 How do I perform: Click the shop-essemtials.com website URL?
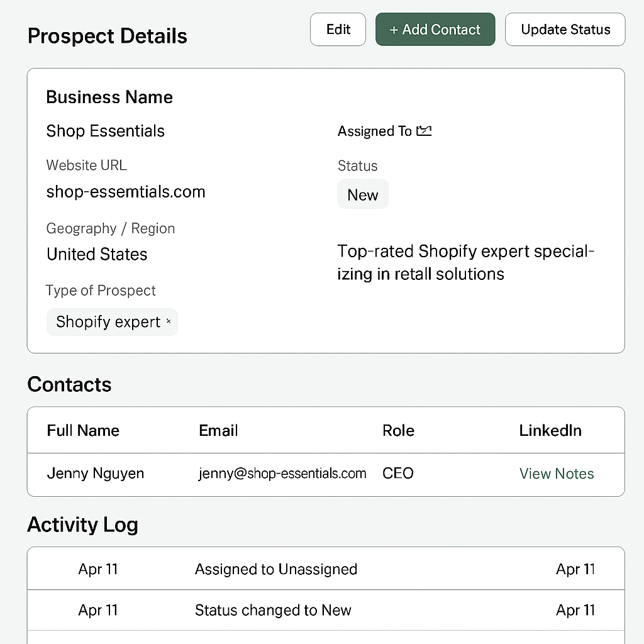click(x=126, y=192)
